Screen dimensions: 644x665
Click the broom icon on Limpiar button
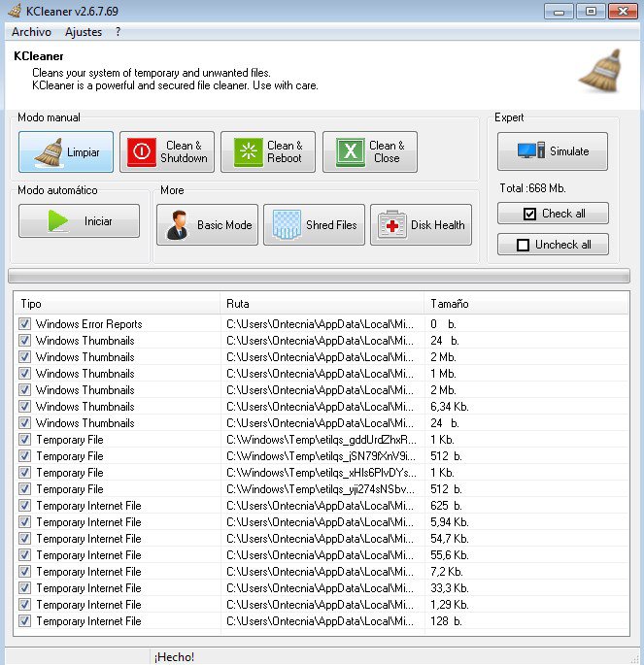(x=50, y=152)
